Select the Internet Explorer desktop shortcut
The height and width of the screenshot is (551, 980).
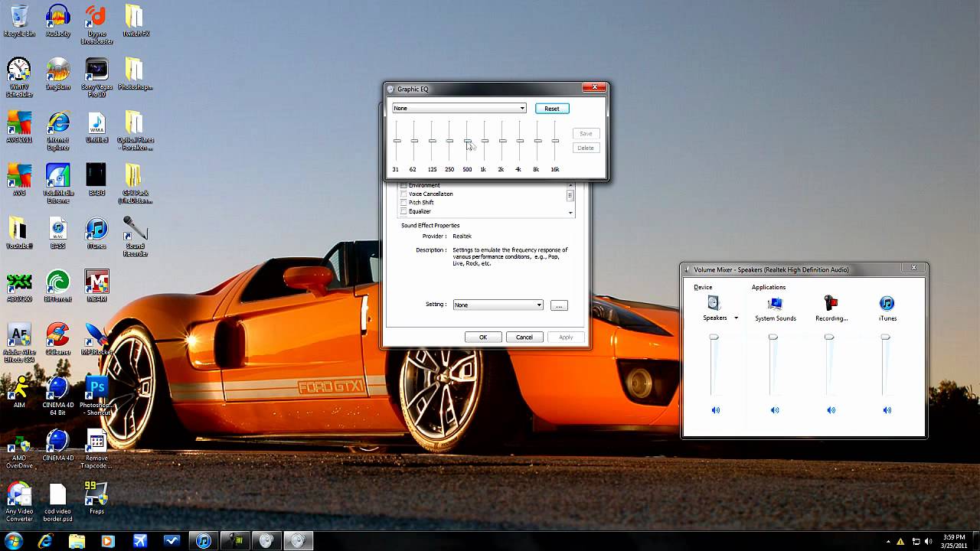click(58, 131)
